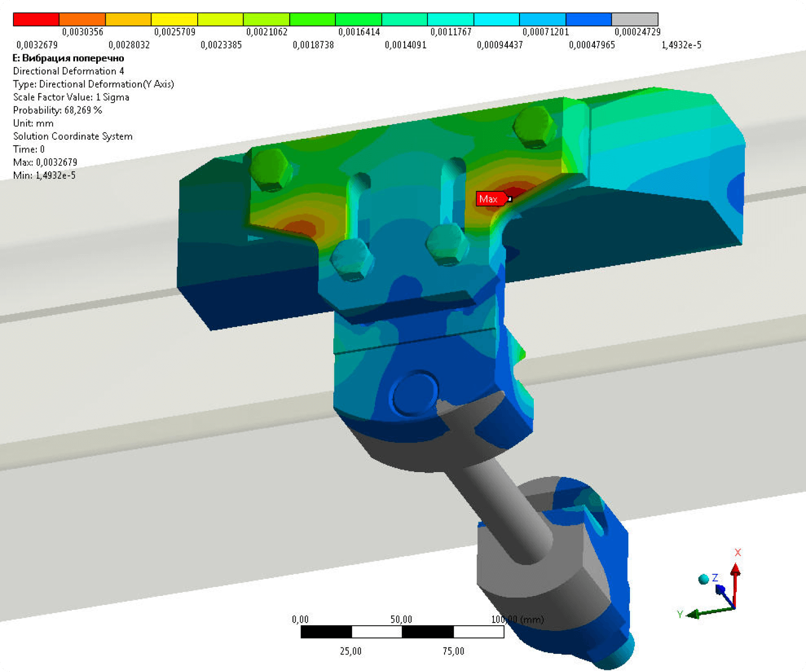Click the orange band of the legend

pos(82,20)
